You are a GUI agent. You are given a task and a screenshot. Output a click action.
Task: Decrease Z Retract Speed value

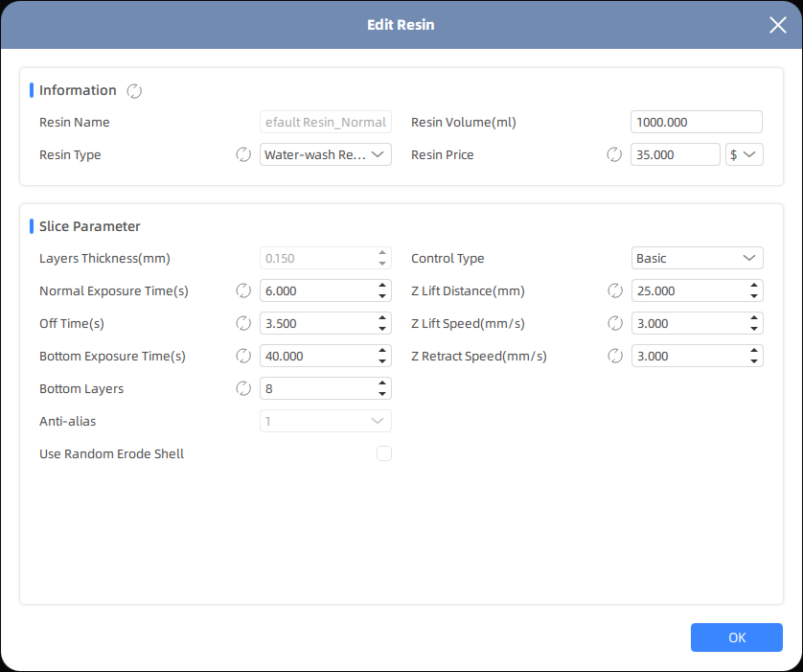pos(754,361)
